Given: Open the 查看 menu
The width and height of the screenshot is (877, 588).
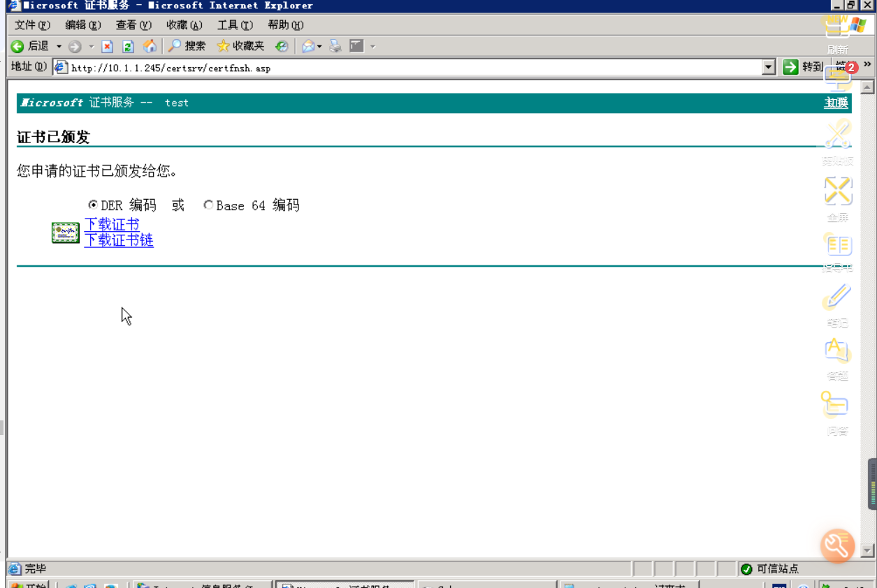Looking at the screenshot, I should click(x=133, y=25).
